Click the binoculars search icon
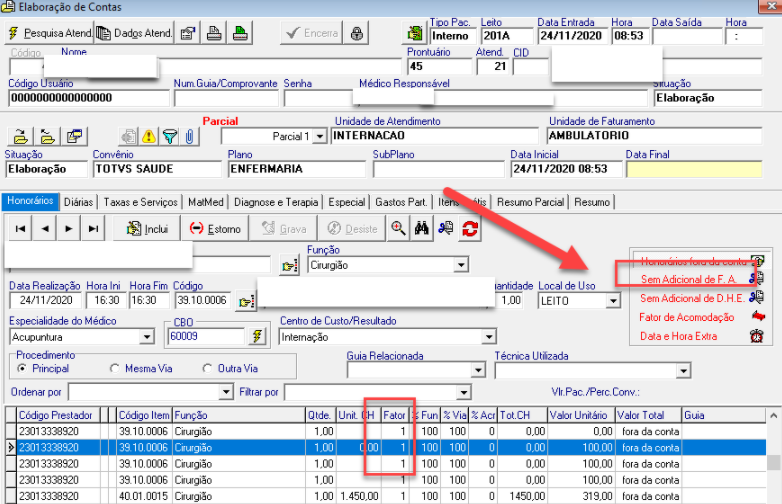 click(x=421, y=229)
